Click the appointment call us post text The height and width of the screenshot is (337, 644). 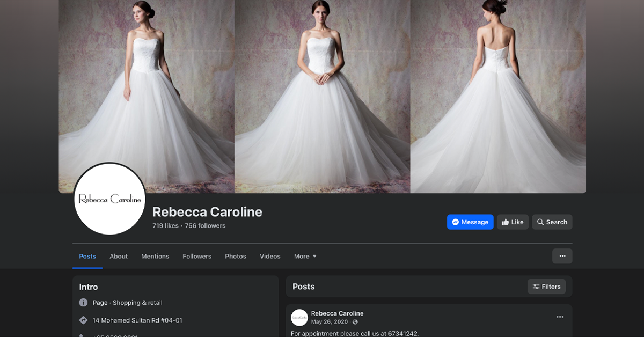[x=355, y=333]
